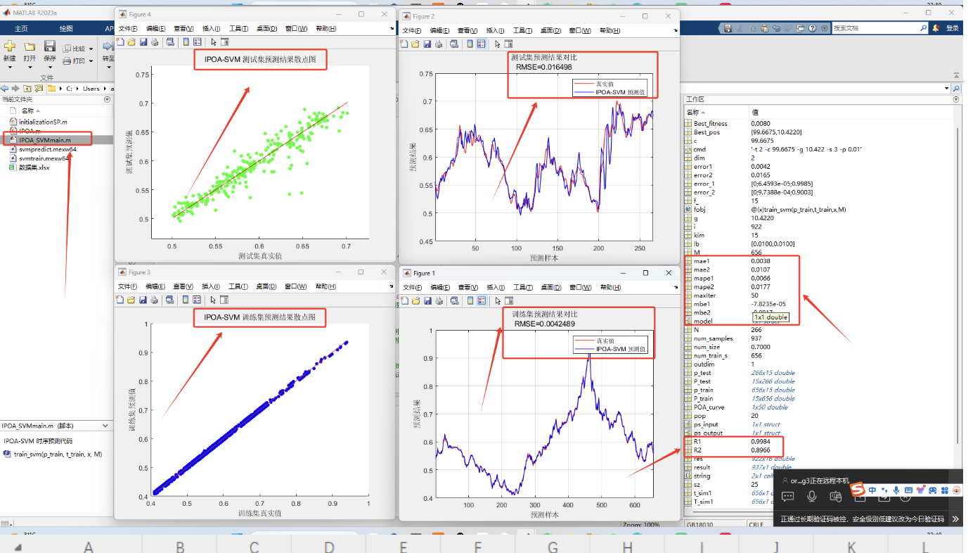Click the browse-for-folder icon in address bar

(x=39, y=88)
